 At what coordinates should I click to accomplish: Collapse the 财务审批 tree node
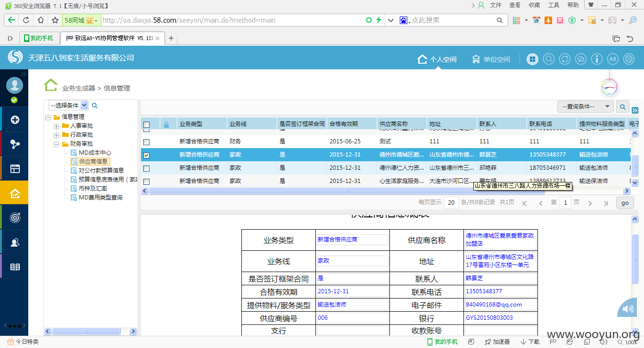coord(57,144)
